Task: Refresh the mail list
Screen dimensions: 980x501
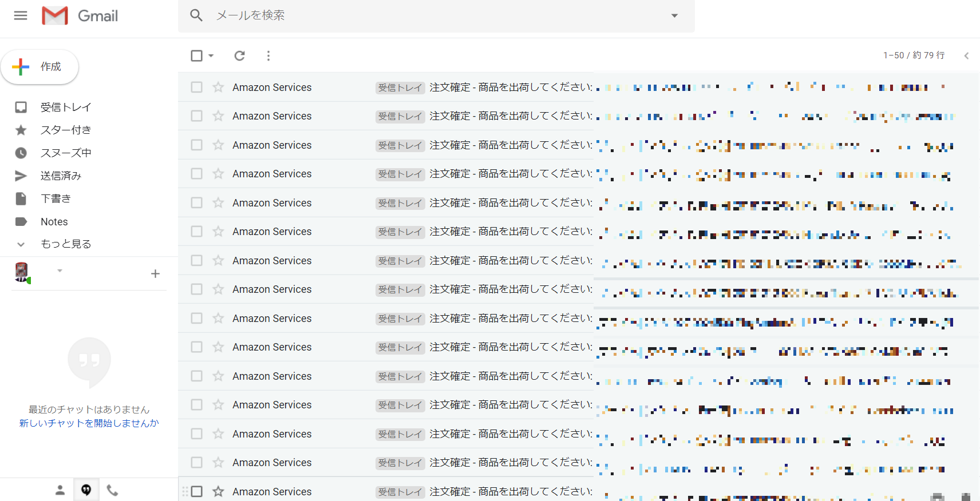Action: [240, 55]
